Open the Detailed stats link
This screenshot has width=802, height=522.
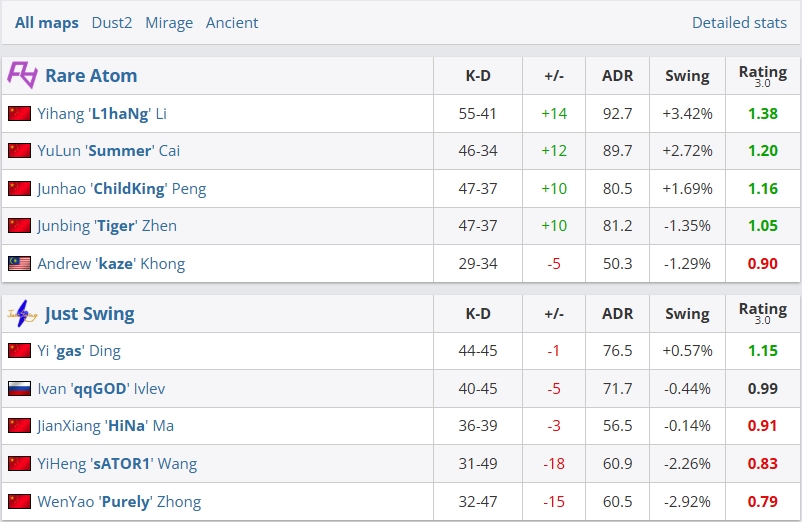tap(739, 22)
